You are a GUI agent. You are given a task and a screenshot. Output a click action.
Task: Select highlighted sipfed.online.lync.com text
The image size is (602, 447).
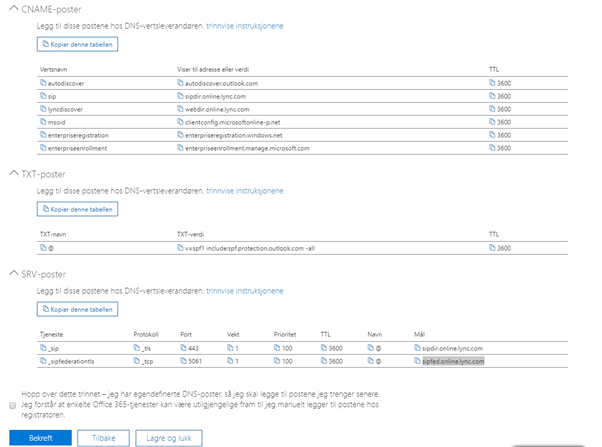click(x=453, y=361)
